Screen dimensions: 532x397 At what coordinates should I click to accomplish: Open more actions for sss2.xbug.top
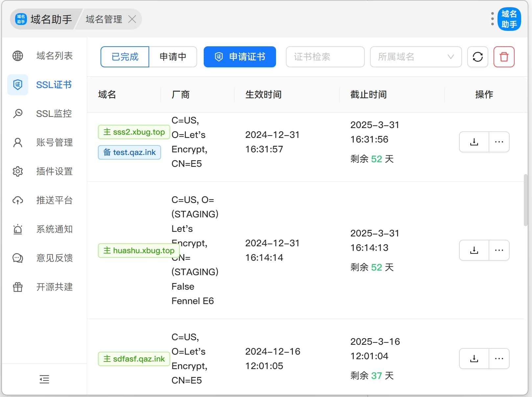click(499, 142)
